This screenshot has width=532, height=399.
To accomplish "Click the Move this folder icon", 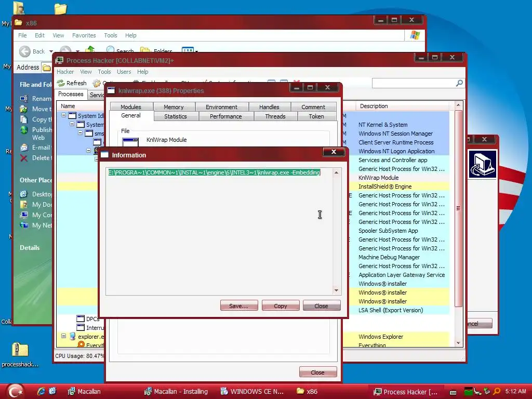I will [x=24, y=109].
